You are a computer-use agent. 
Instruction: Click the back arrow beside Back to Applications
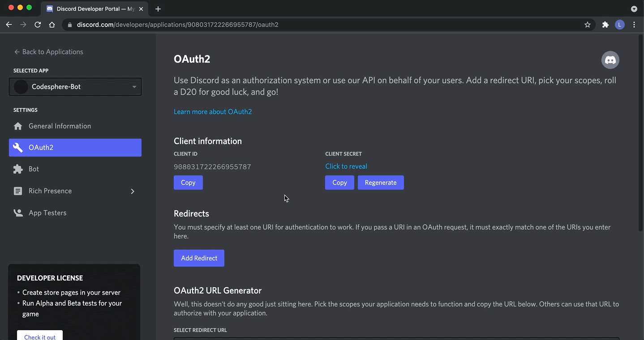[x=16, y=51]
